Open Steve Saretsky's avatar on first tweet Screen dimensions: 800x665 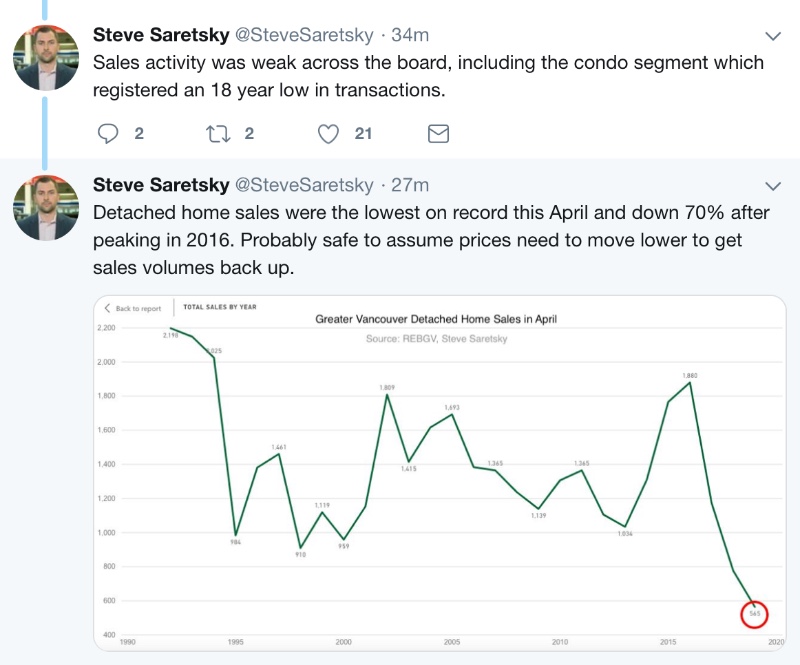(46, 58)
